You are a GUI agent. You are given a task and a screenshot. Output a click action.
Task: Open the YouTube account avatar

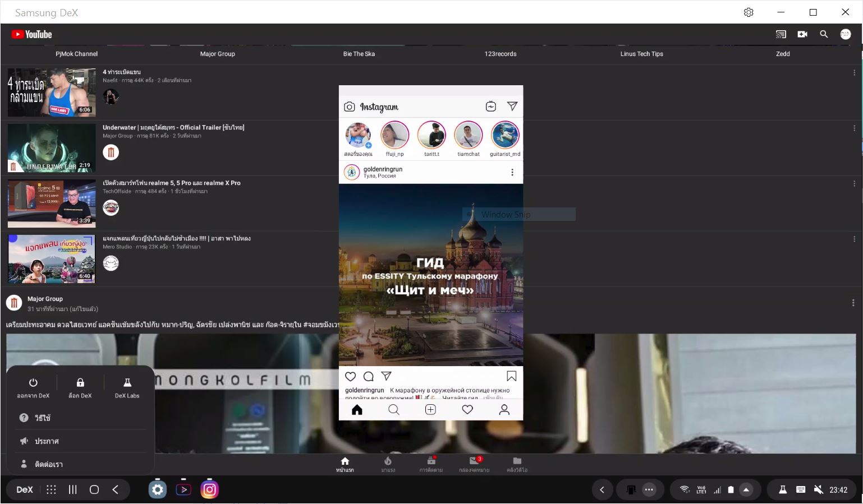[x=846, y=34]
